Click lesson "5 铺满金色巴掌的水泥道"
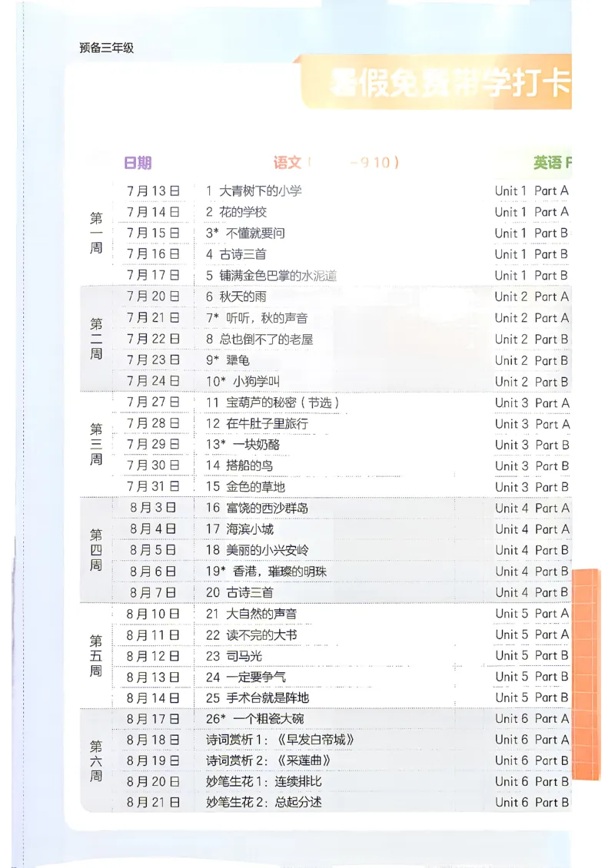 (x=271, y=276)
